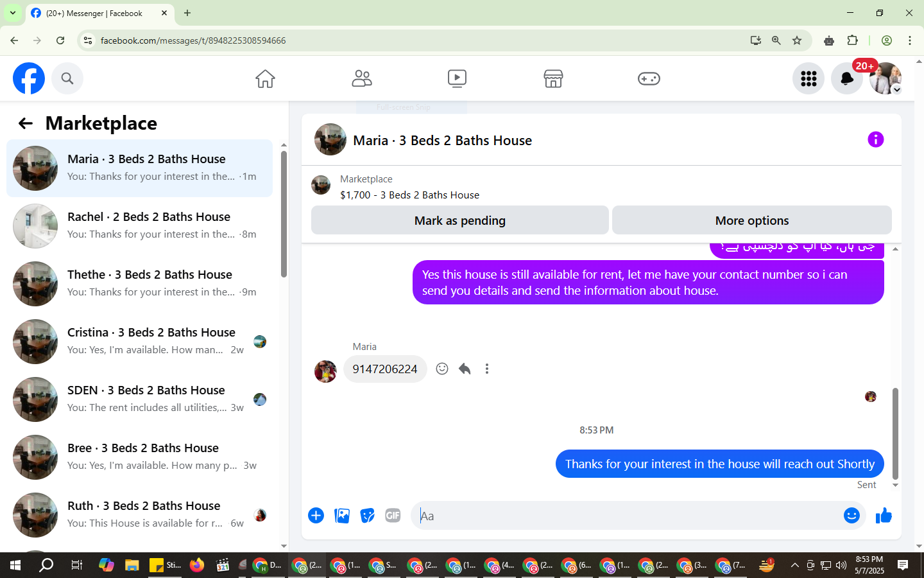
Task: Open Thethe 3 Beds 2 Baths conversation
Action: click(x=139, y=284)
